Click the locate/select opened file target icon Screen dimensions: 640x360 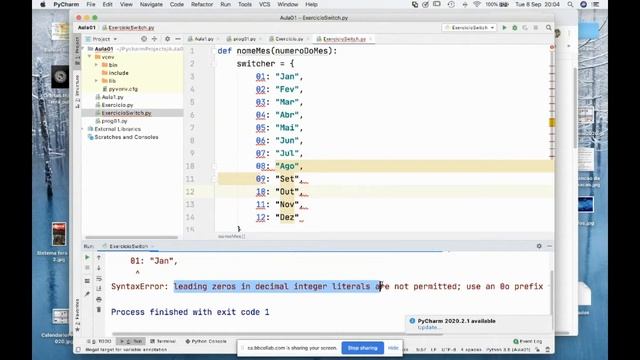click(x=144, y=39)
